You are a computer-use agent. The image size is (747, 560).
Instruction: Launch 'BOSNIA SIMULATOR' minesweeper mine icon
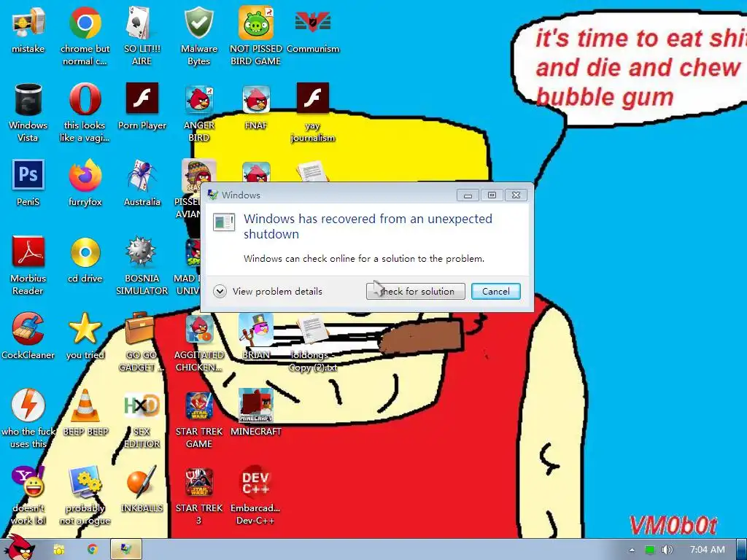coord(141,252)
